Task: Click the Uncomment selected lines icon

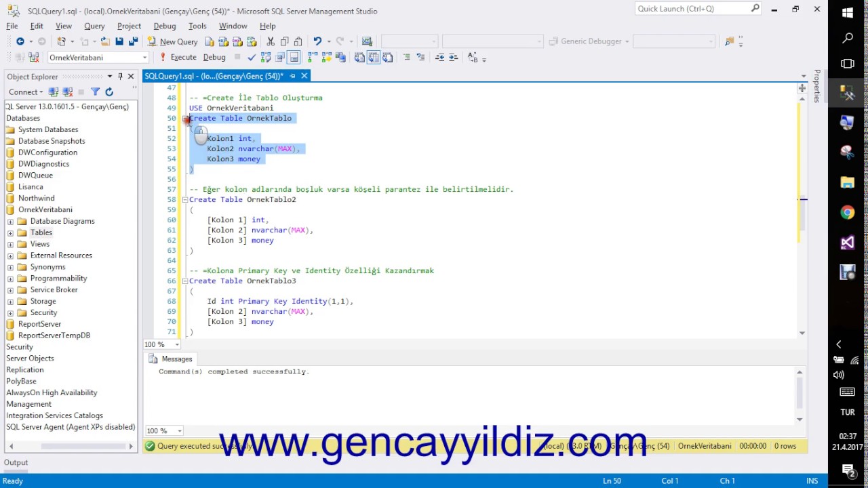Action: pyautogui.click(x=420, y=58)
